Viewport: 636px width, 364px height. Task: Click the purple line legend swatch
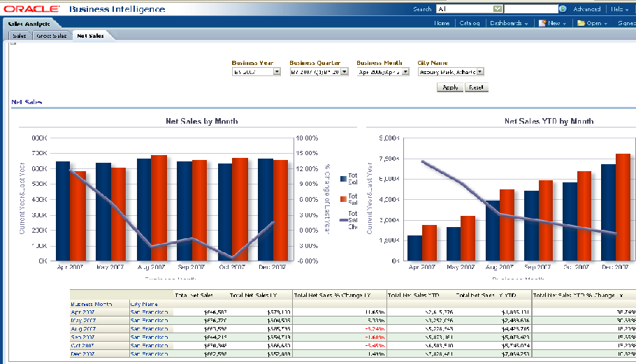click(x=344, y=220)
